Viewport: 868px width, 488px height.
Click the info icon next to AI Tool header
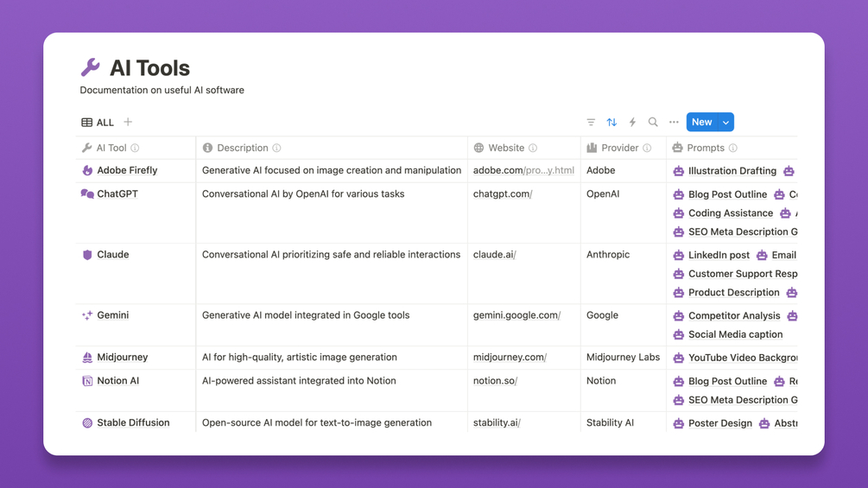(x=135, y=148)
